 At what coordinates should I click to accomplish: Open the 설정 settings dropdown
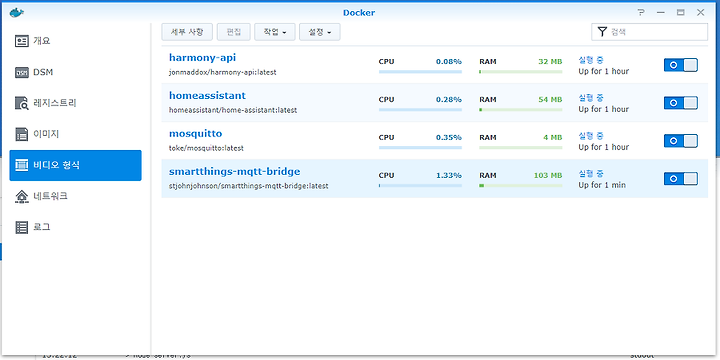(320, 32)
